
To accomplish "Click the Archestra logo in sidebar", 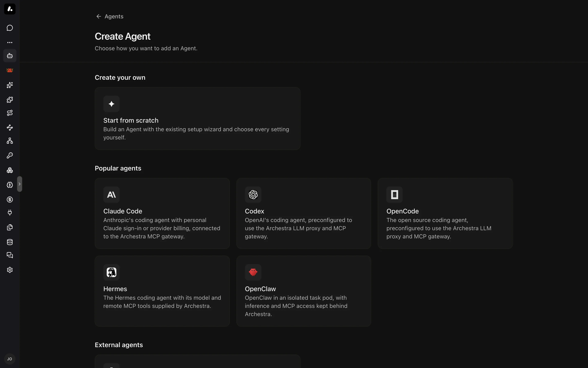I will coord(10,9).
